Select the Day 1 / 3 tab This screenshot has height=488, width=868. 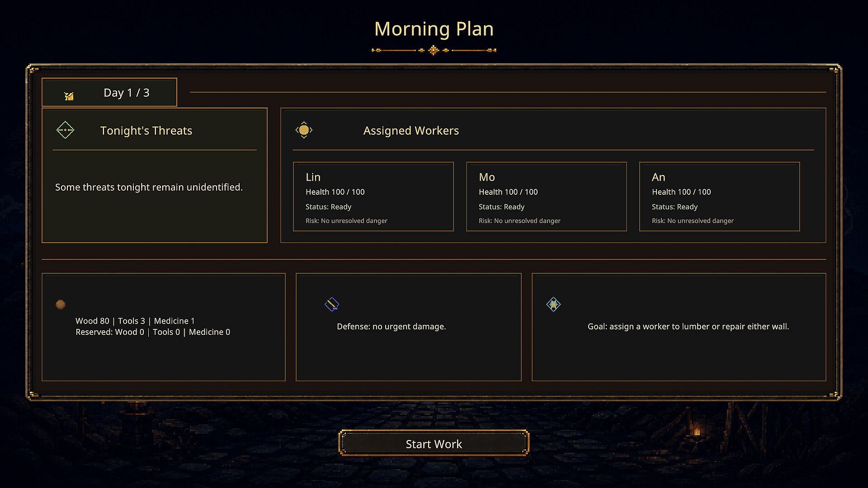(x=109, y=93)
